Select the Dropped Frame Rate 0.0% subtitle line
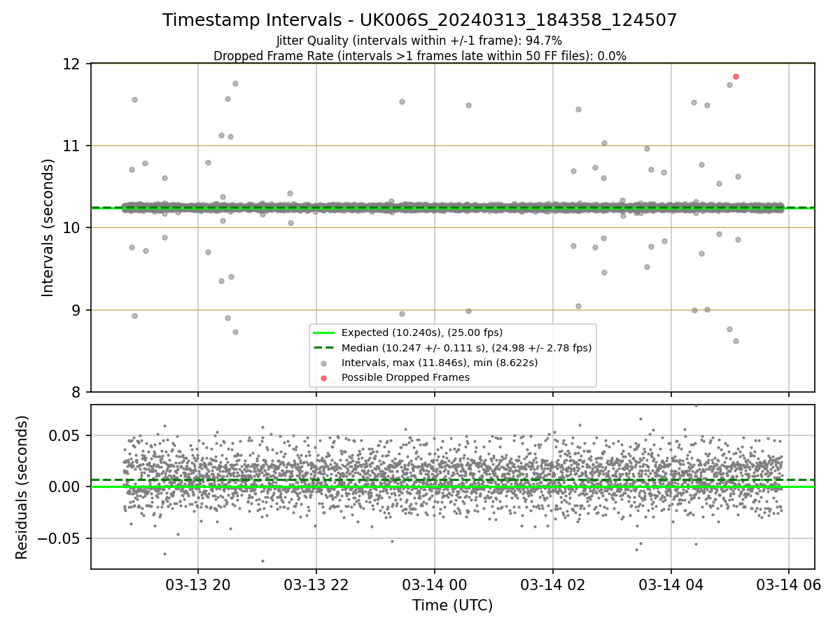Image resolution: width=840 pixels, height=630 pixels. click(419, 55)
